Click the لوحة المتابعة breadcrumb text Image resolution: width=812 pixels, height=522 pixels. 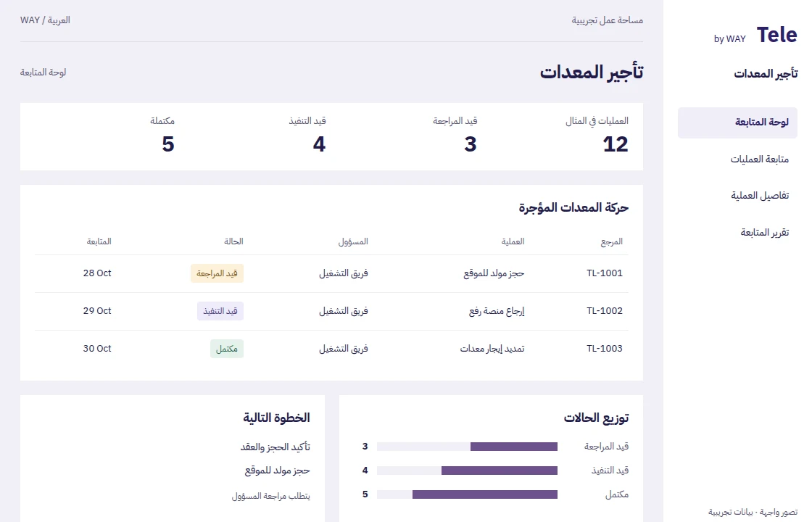pyautogui.click(x=43, y=72)
